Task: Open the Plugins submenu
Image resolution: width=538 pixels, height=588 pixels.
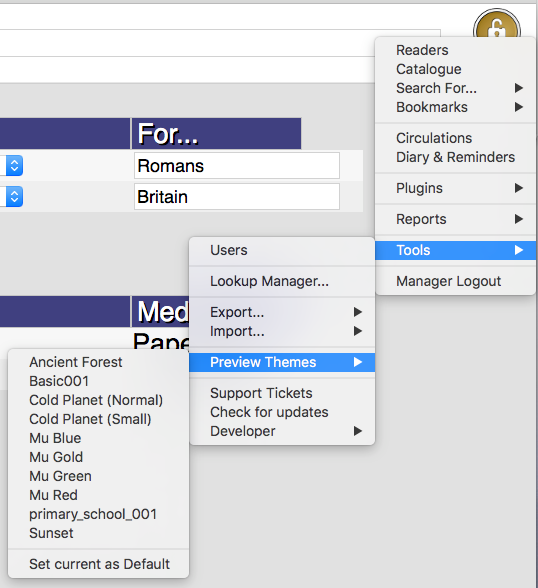Action: click(455, 188)
